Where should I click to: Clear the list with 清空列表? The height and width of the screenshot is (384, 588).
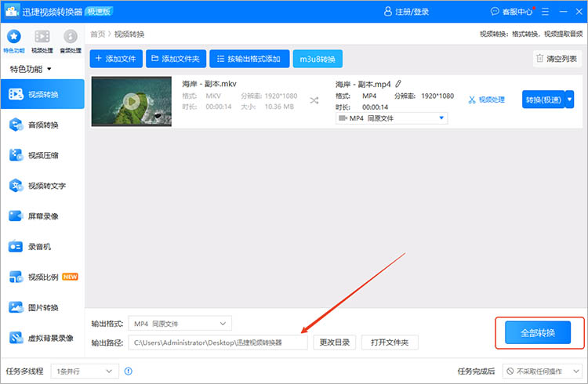pyautogui.click(x=557, y=59)
